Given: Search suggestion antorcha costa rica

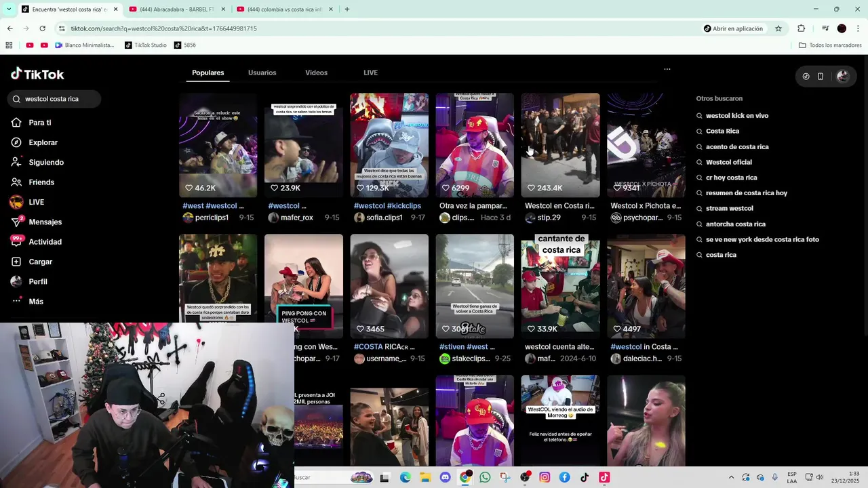Looking at the screenshot, I should pyautogui.click(x=736, y=224).
